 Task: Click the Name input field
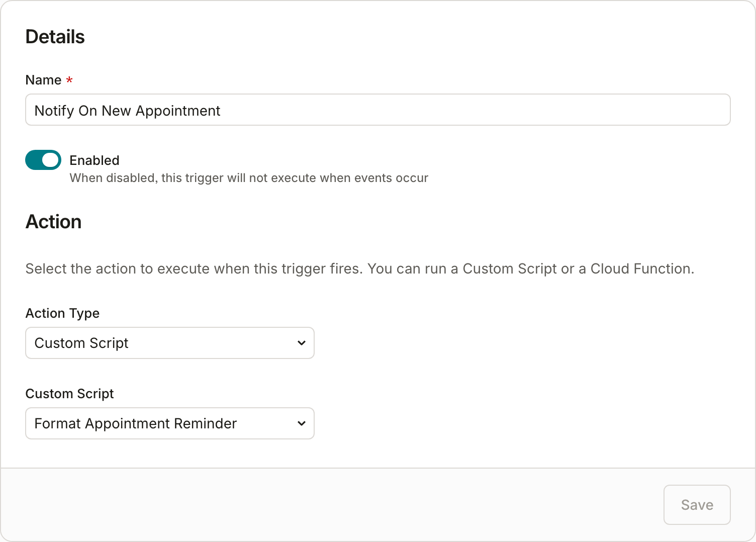coord(377,110)
